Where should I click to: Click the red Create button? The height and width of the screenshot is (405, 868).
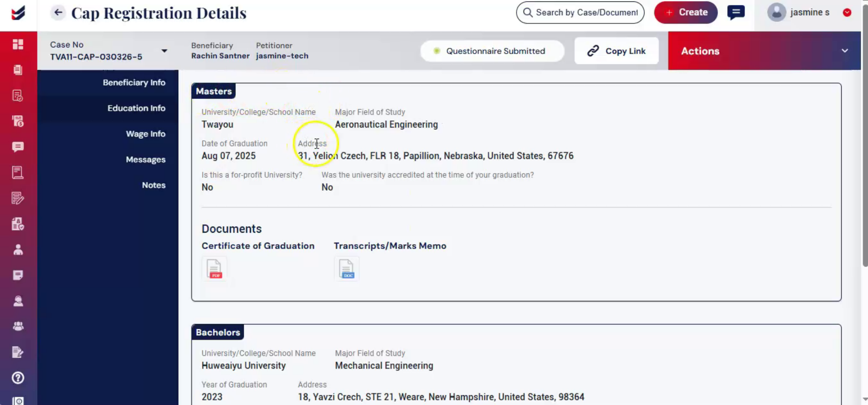click(685, 13)
